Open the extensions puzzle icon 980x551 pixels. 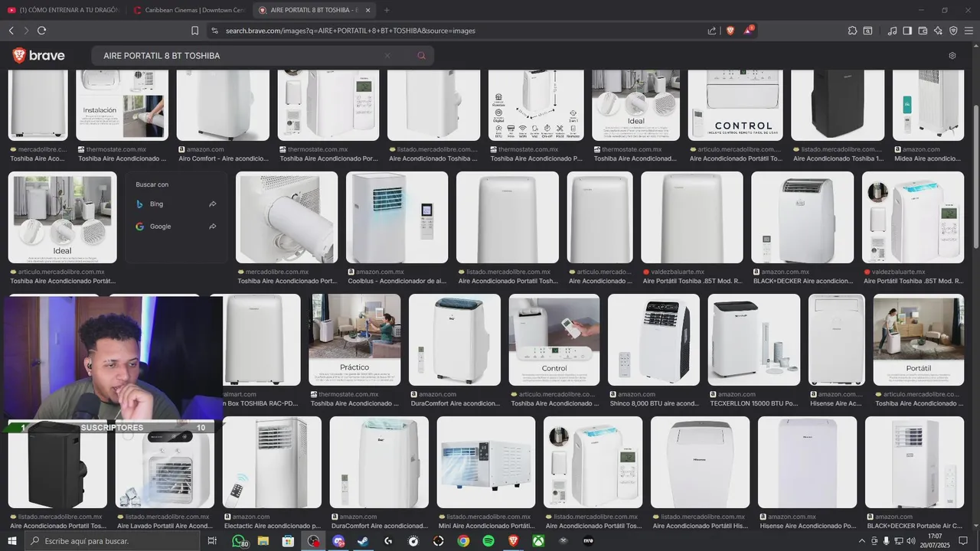pos(852,31)
